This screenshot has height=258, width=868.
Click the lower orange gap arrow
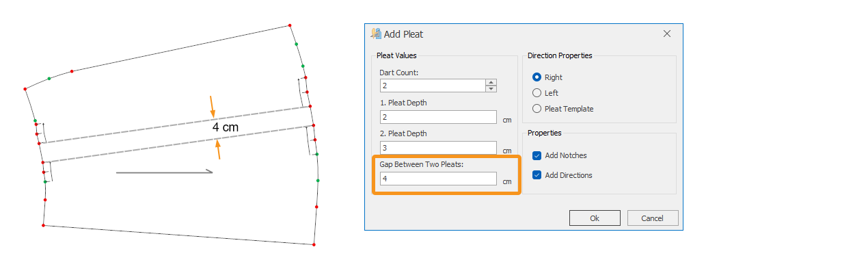[218, 149]
